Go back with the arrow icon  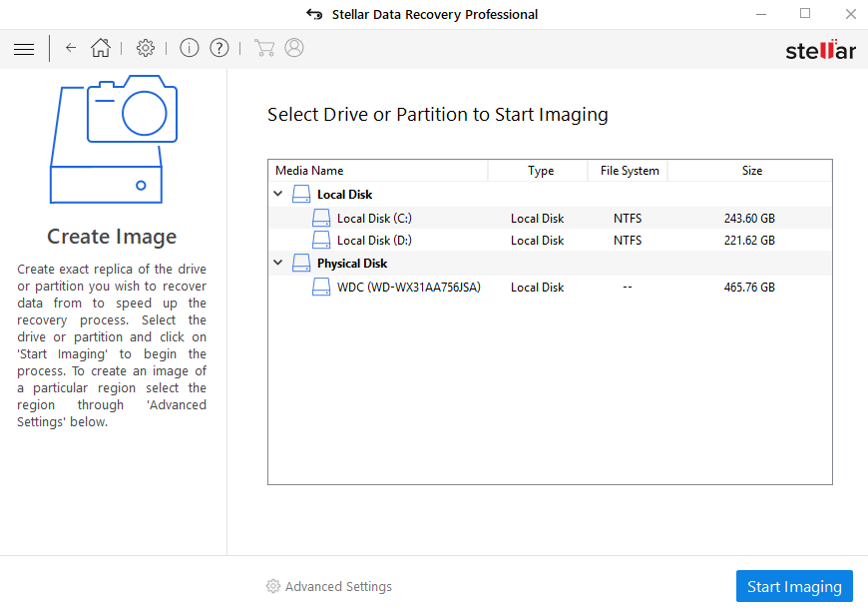(70, 48)
